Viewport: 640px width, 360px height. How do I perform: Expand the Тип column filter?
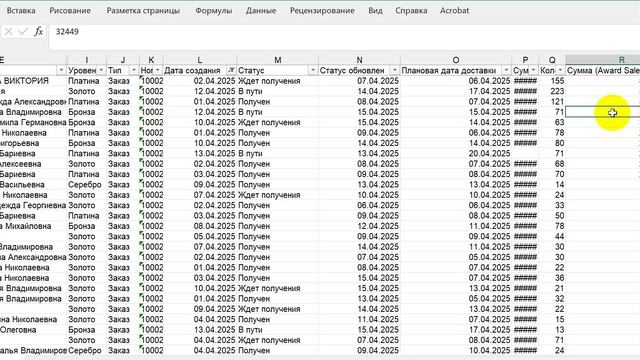[134, 71]
